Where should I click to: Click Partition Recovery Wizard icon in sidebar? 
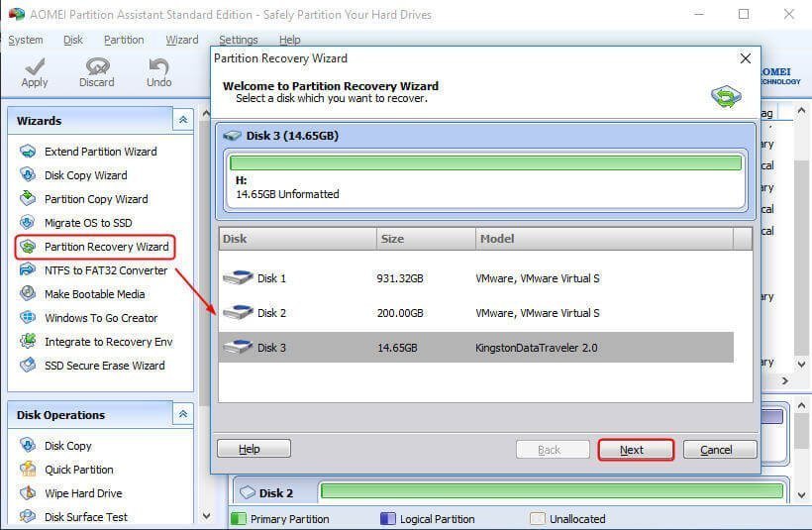(x=28, y=247)
